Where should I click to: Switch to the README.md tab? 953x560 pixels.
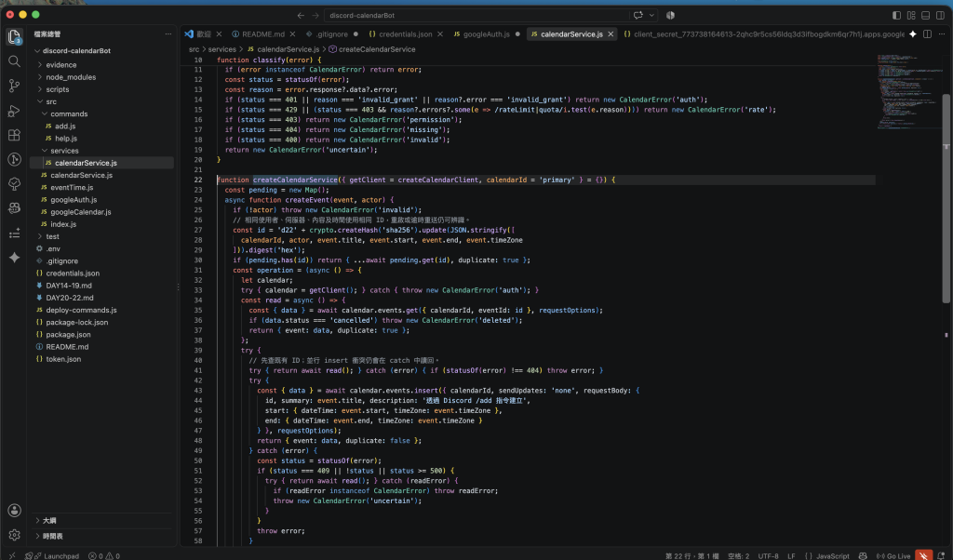coord(263,34)
